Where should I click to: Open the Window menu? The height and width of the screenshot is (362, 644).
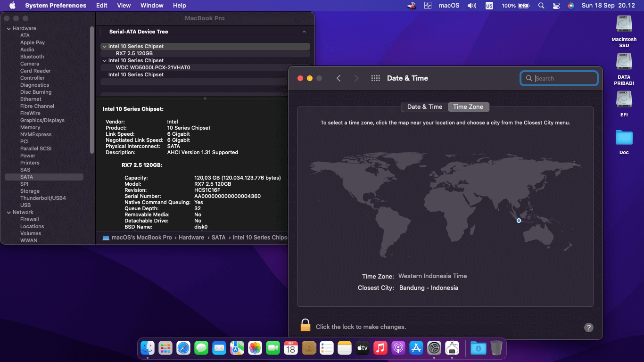[152, 6]
